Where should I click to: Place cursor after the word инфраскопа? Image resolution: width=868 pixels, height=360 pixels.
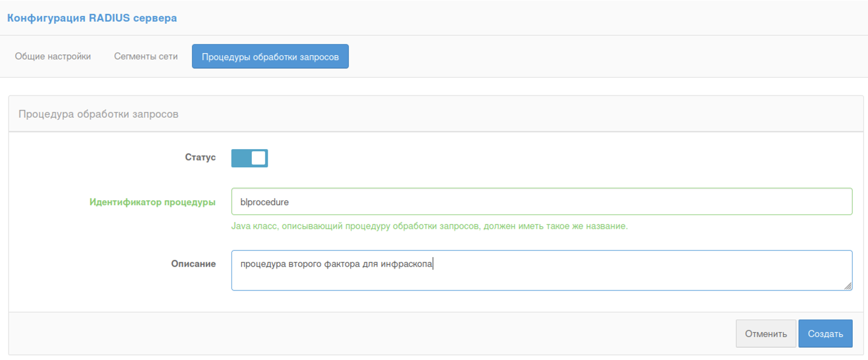[x=433, y=264]
